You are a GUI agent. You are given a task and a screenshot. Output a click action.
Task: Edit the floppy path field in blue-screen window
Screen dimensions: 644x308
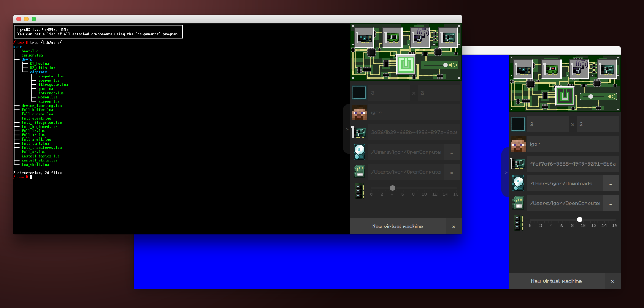pos(565,203)
